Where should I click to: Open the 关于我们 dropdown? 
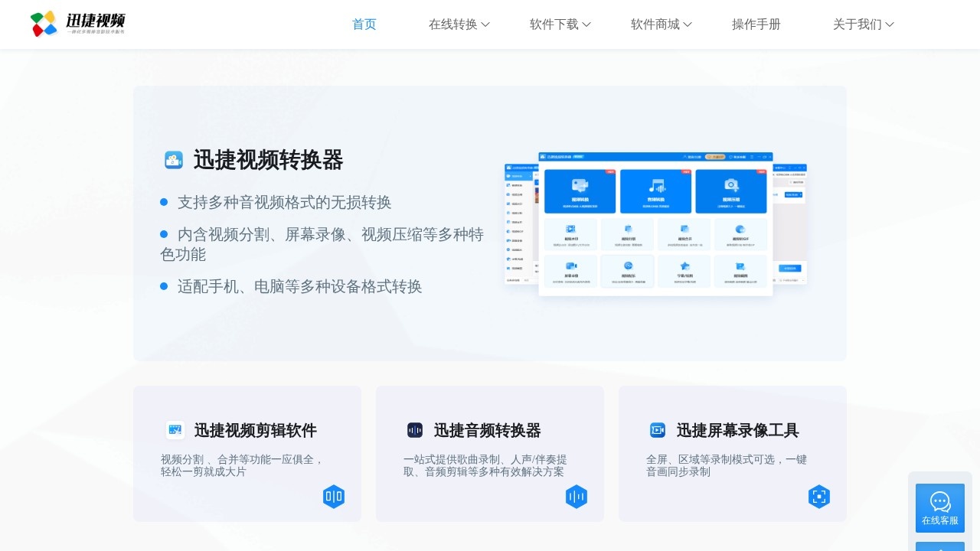pyautogui.click(x=863, y=24)
